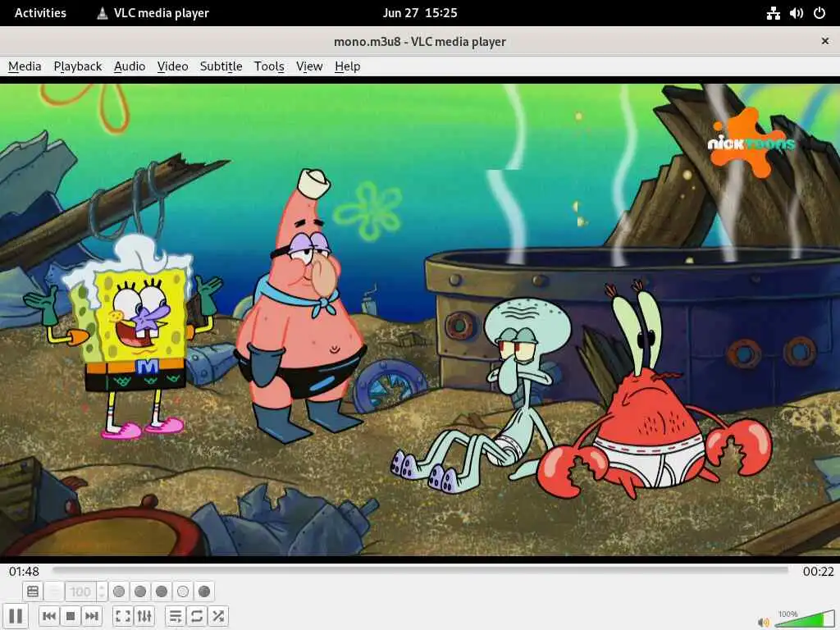This screenshot has width=840, height=630.
Task: Open the View menu
Action: (309, 66)
